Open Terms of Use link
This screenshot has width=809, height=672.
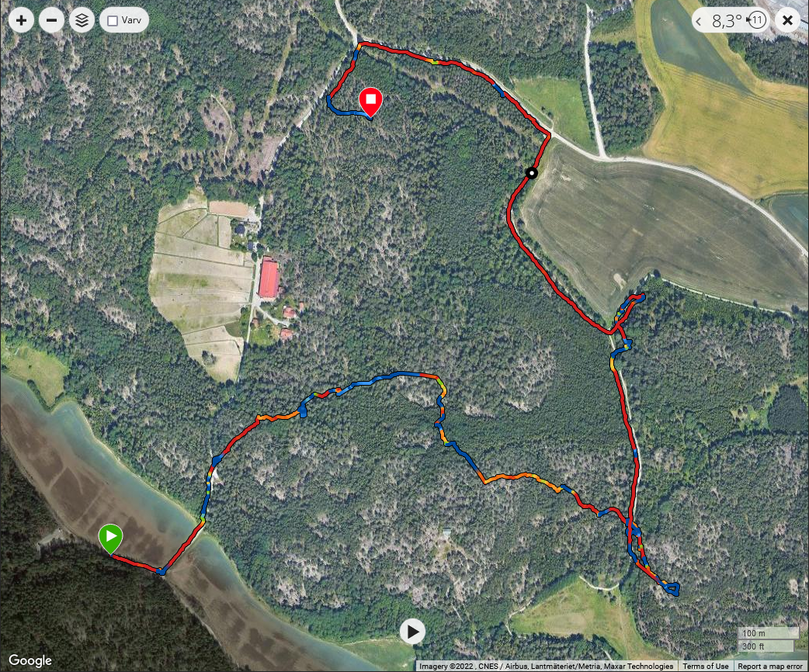[x=705, y=667]
